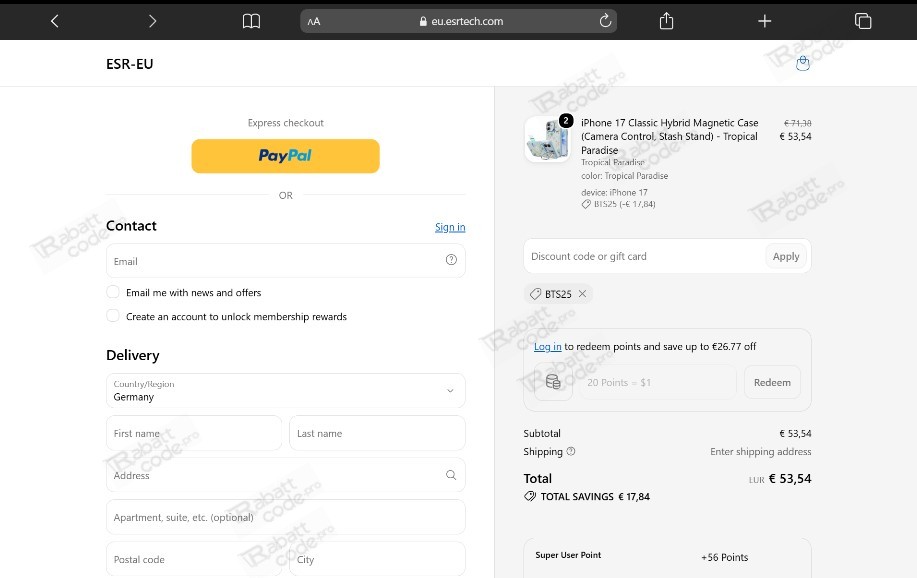Focus the City field
Image resolution: width=917 pixels, height=578 pixels.
[x=377, y=559]
